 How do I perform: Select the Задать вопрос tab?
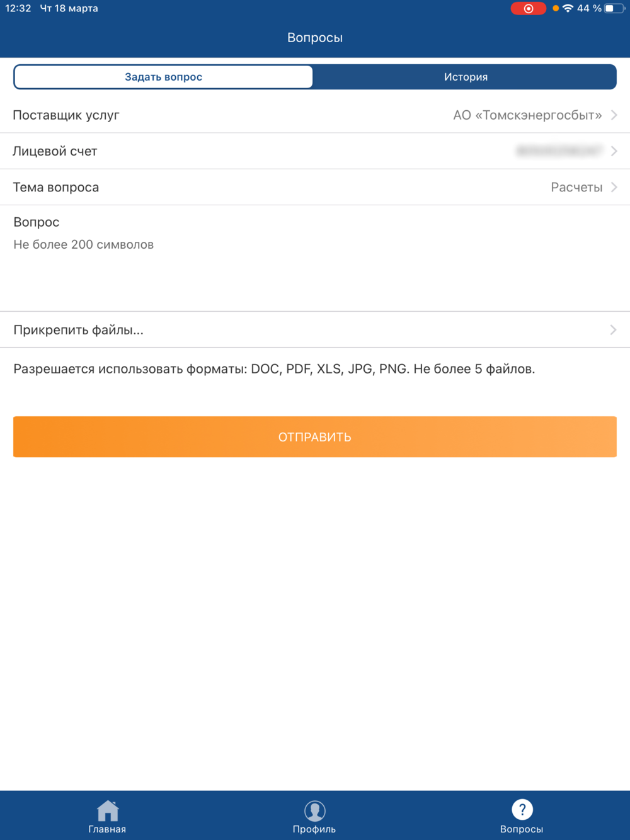163,77
